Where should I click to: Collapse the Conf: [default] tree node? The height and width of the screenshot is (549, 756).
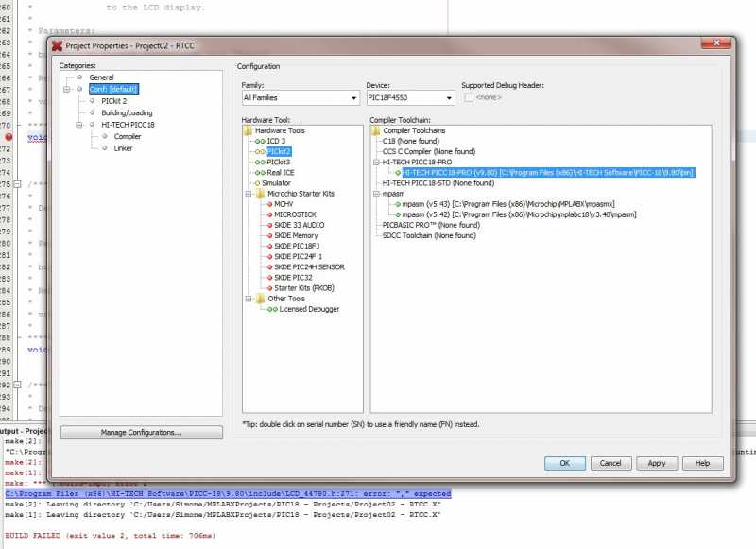pyautogui.click(x=66, y=89)
